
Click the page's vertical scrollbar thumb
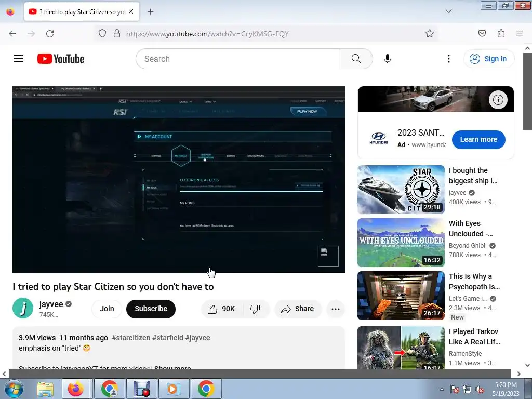(x=528, y=91)
